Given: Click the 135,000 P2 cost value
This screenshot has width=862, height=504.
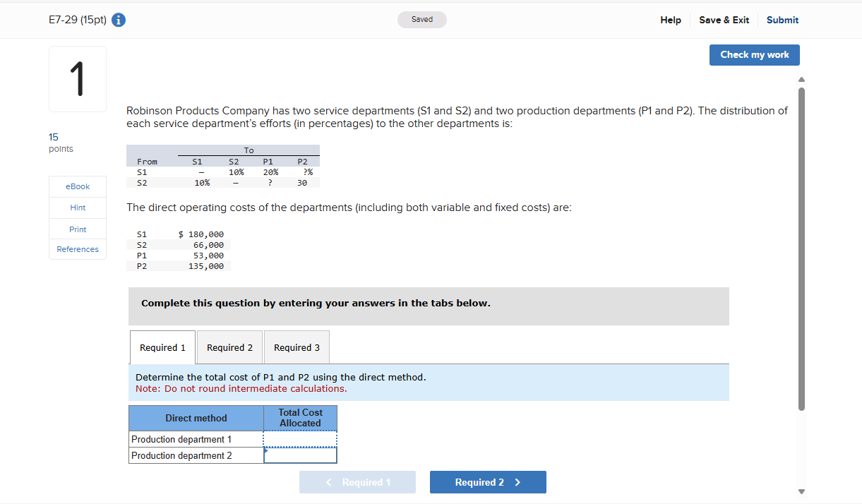Looking at the screenshot, I should point(205,266).
